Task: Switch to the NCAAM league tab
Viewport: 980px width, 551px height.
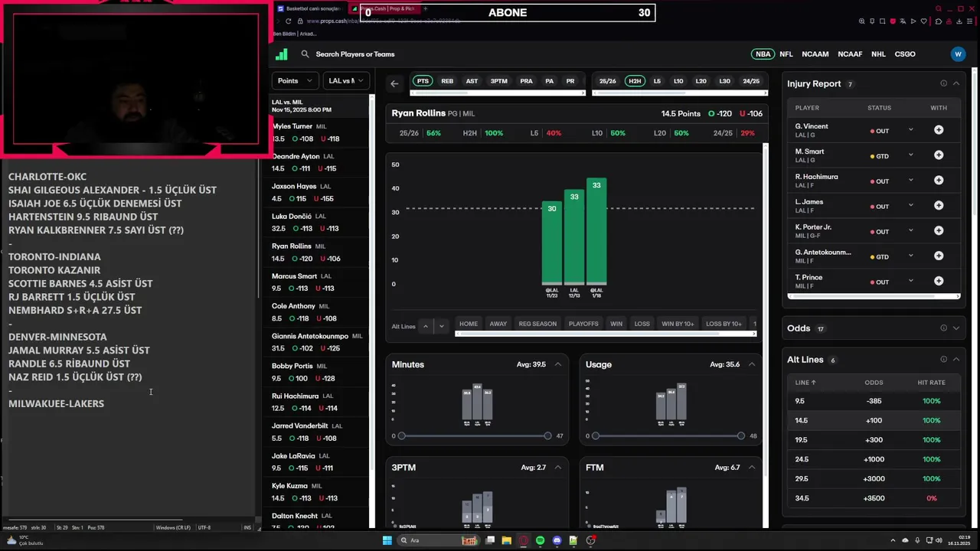Action: [x=815, y=54]
